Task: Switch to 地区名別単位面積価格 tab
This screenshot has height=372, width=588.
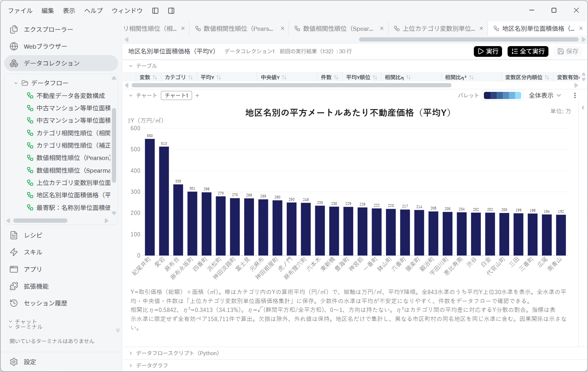Action: (538, 29)
